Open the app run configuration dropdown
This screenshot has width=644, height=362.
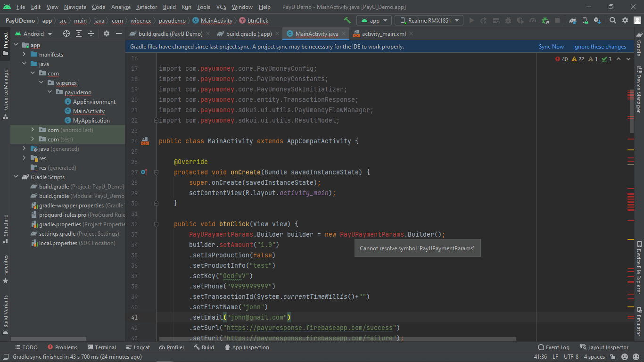point(374,20)
